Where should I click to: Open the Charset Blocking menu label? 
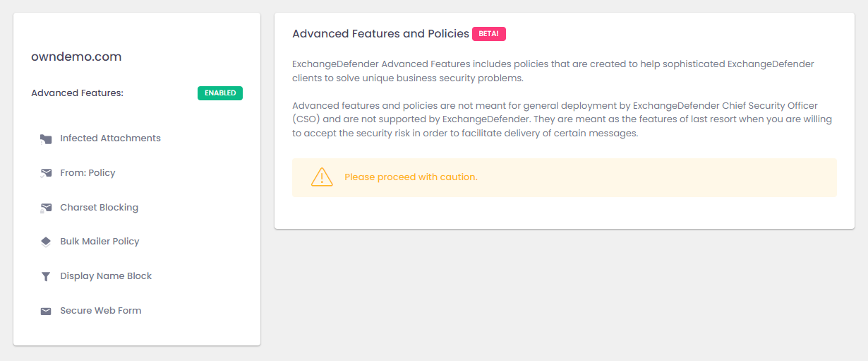coord(99,208)
